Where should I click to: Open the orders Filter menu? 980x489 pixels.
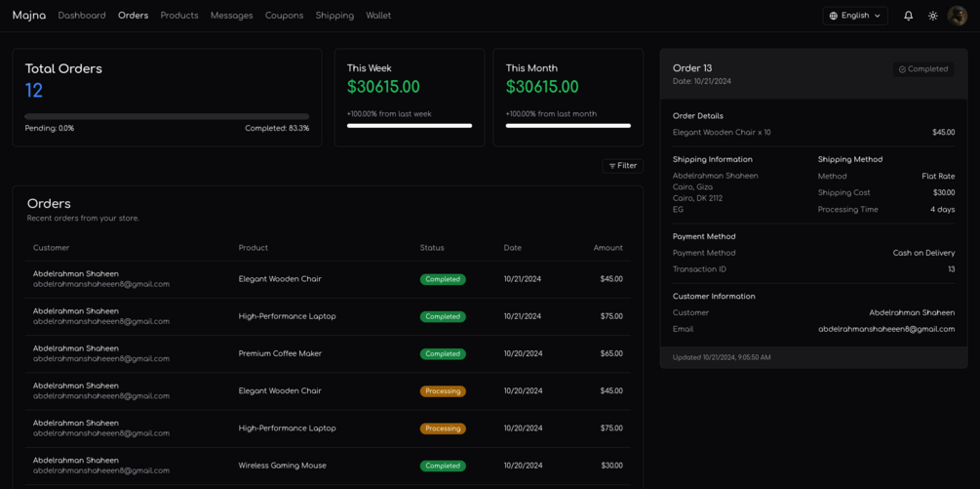(x=622, y=166)
